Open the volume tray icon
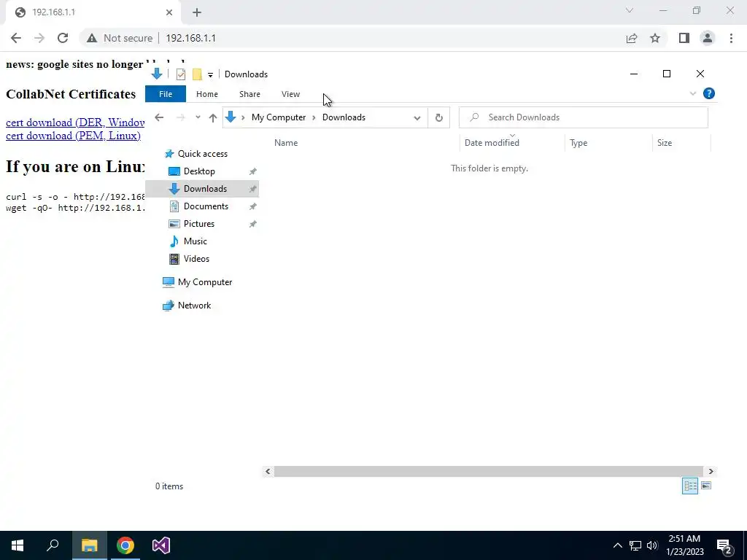The height and width of the screenshot is (560, 747). (x=652, y=545)
